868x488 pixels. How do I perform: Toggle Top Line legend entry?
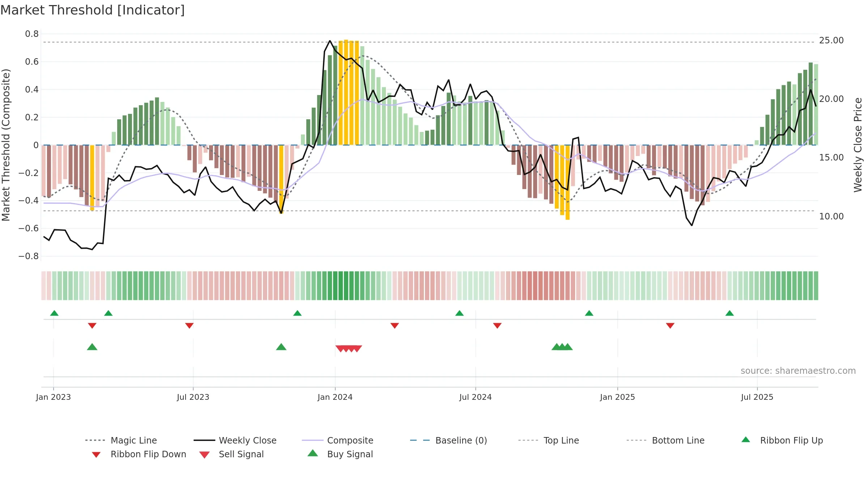click(548, 440)
